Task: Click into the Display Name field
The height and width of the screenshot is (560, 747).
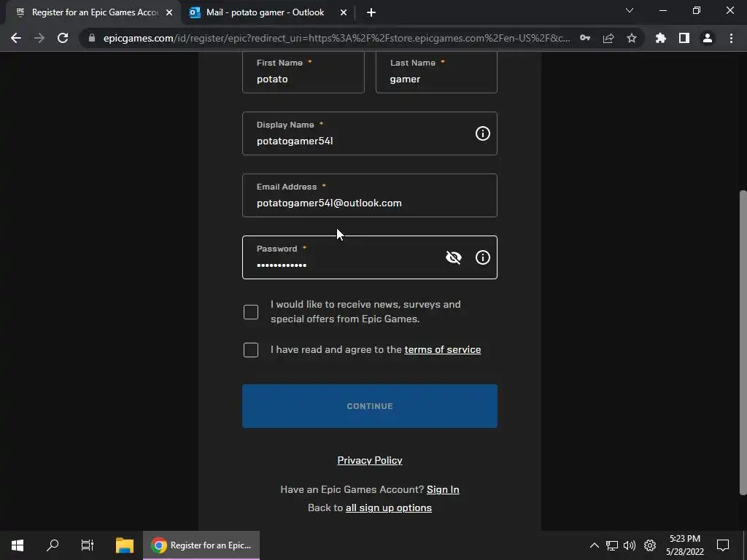Action: [x=370, y=133]
